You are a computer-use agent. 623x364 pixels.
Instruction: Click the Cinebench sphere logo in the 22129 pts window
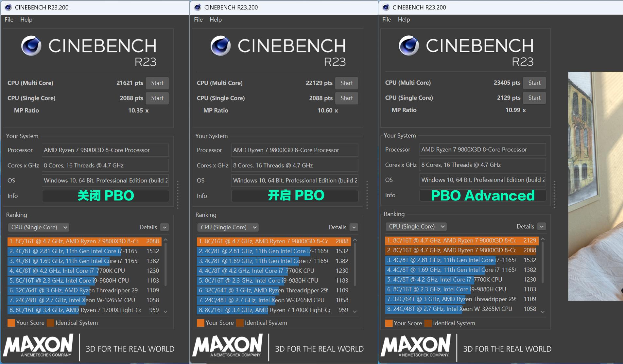(x=220, y=46)
